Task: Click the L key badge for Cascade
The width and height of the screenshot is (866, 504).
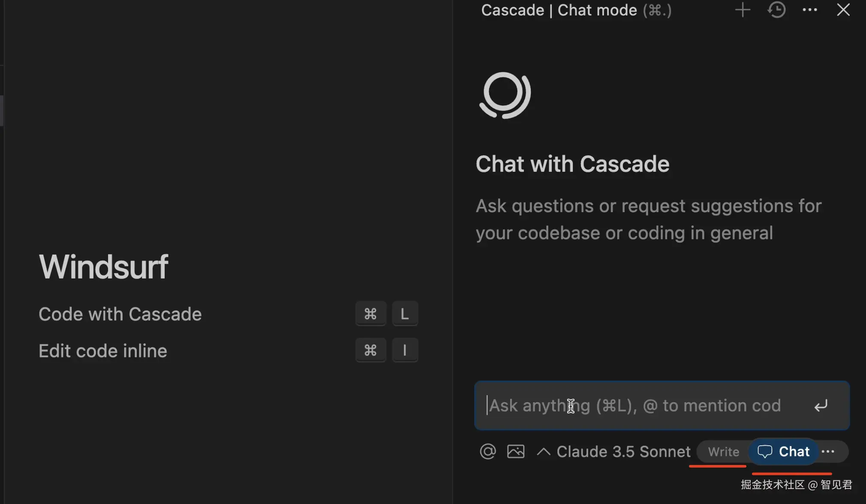Action: pos(405,314)
